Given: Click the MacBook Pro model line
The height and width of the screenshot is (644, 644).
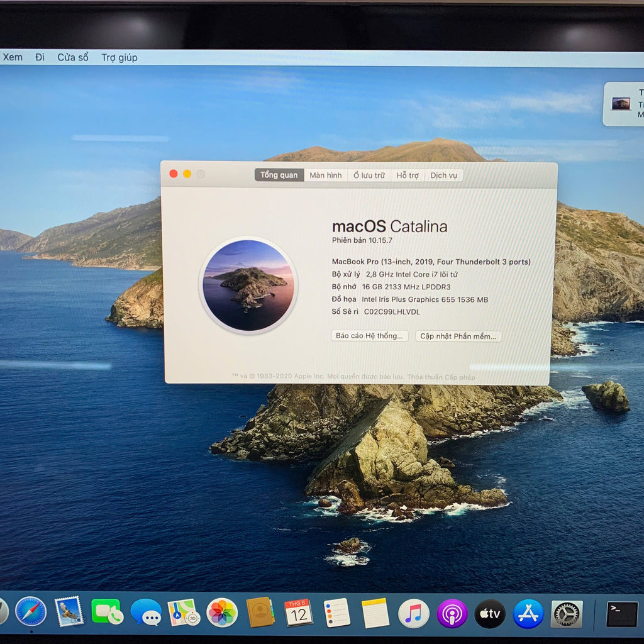Looking at the screenshot, I should 431,262.
